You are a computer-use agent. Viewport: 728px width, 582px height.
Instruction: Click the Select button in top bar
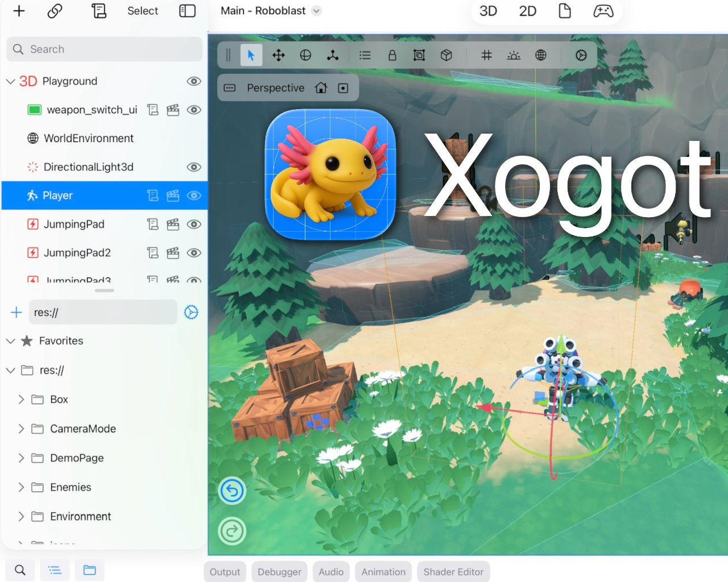(x=142, y=11)
